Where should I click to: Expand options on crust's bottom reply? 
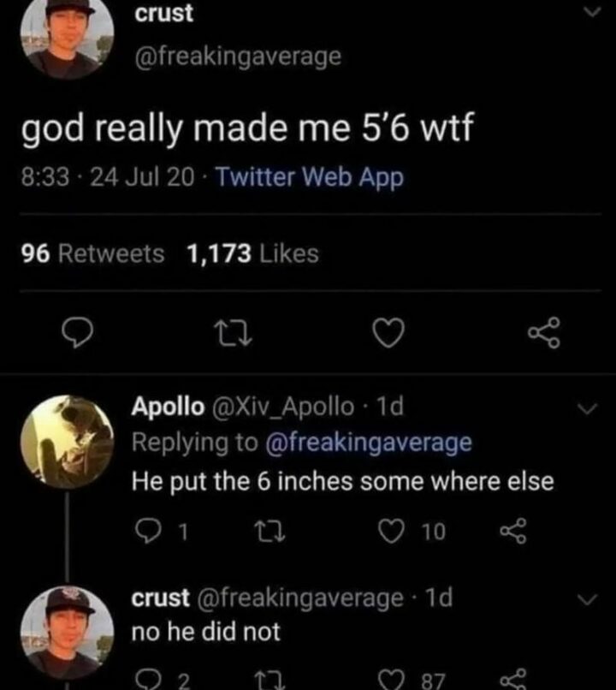[x=586, y=598]
